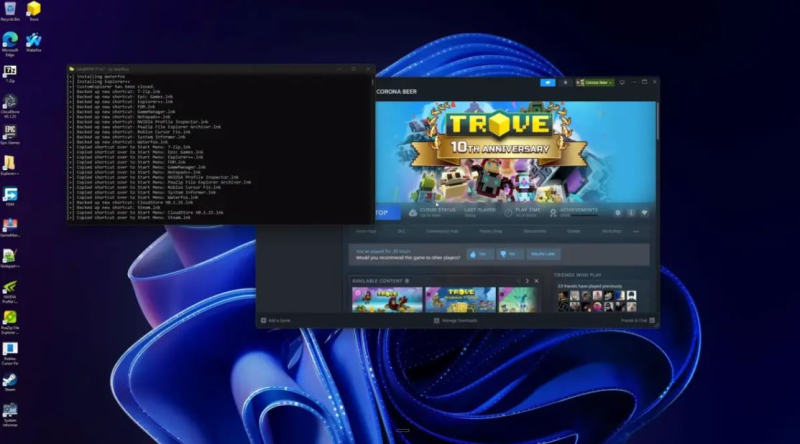The width and height of the screenshot is (800, 444).
Task: Open the DLC tab
Action: pyautogui.click(x=401, y=231)
